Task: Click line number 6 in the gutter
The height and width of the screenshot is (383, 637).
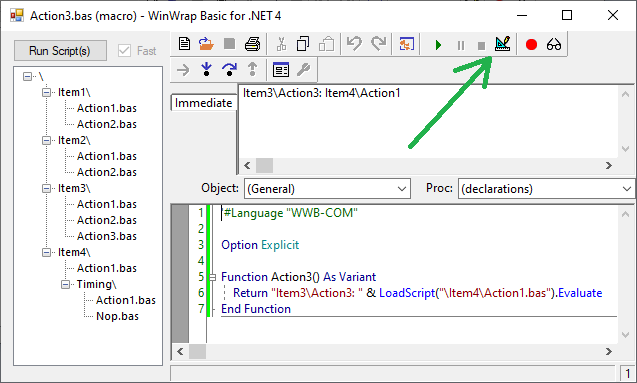Action: click(201, 293)
